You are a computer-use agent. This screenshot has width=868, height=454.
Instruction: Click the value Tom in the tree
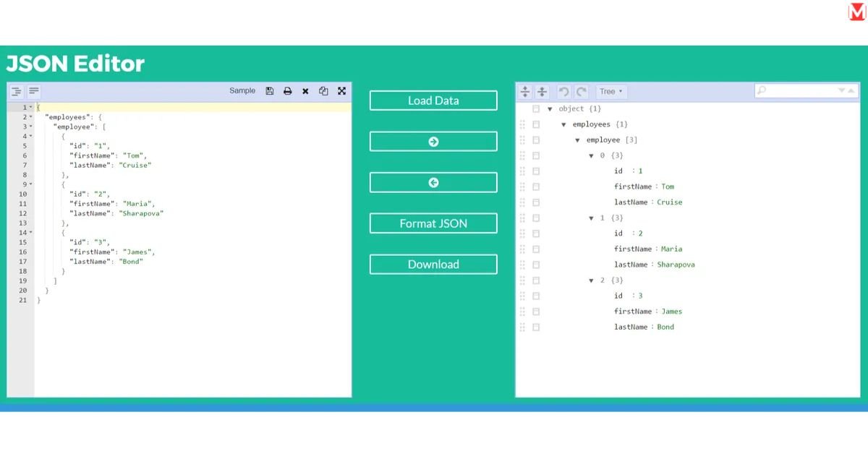point(668,187)
